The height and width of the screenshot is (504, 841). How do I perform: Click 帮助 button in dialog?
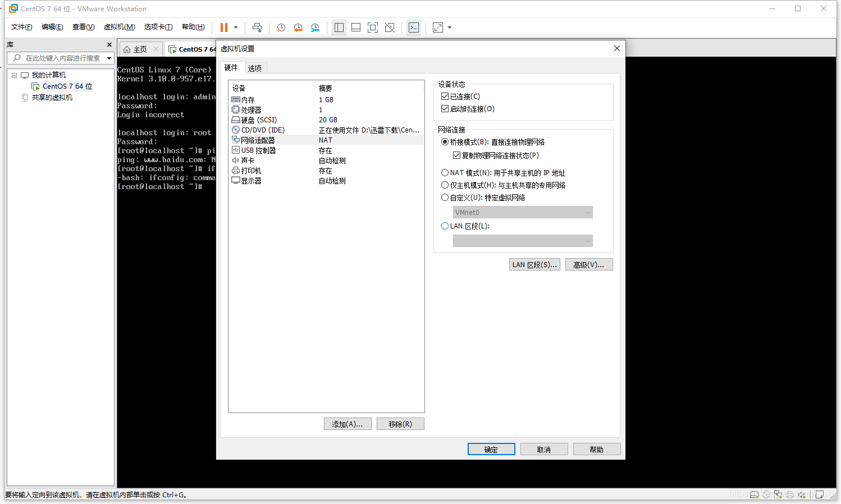pyautogui.click(x=597, y=450)
